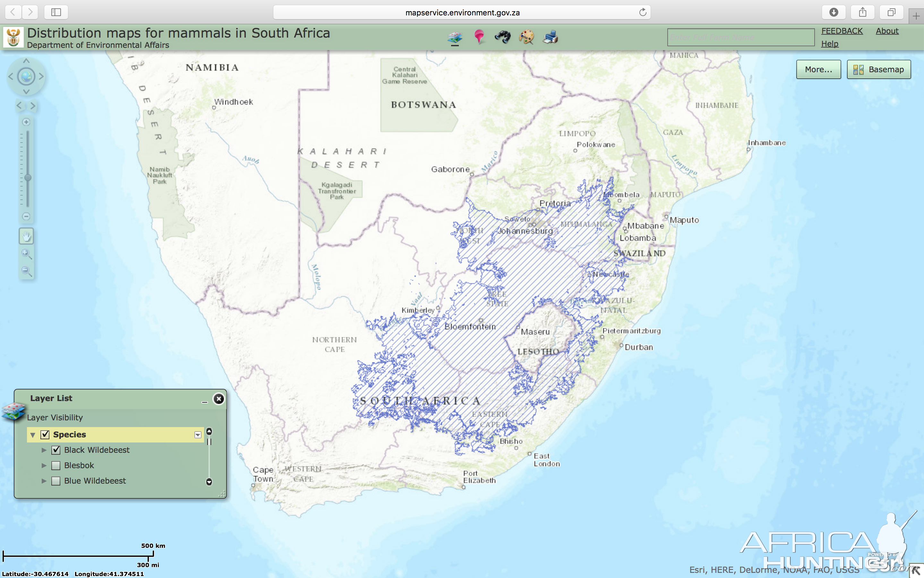
Task: Open a new tab with plus button
Action: (916, 16)
